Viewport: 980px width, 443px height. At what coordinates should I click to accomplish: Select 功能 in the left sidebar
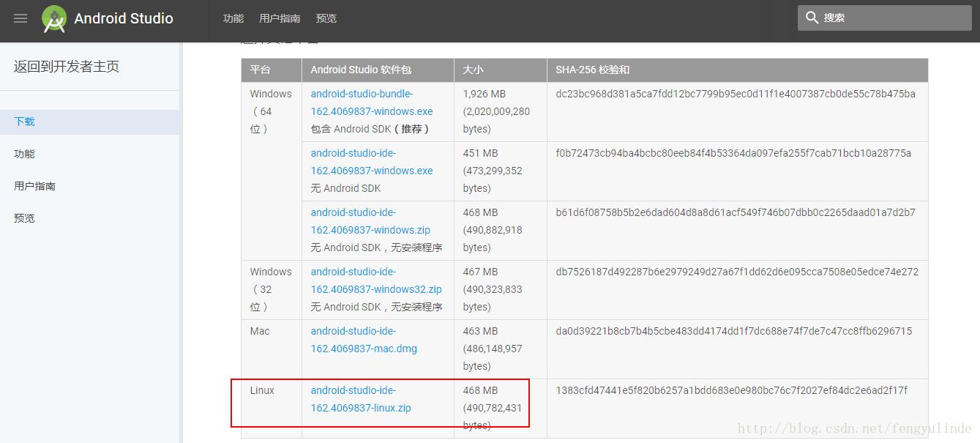(x=24, y=154)
